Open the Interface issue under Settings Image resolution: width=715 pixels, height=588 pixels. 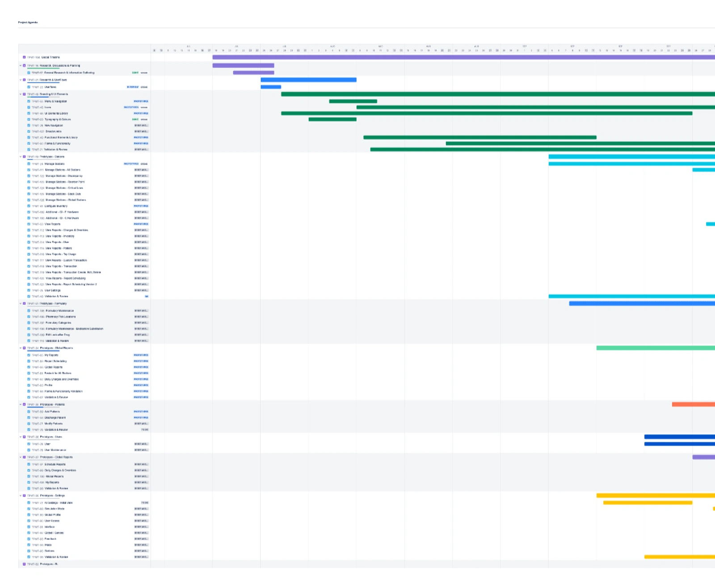pyautogui.click(x=84, y=527)
